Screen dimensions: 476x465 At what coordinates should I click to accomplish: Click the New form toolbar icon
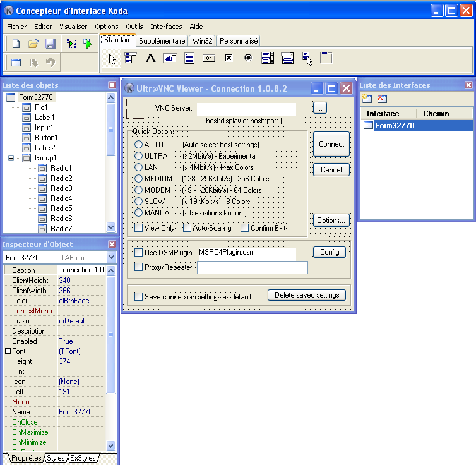pos(16,44)
